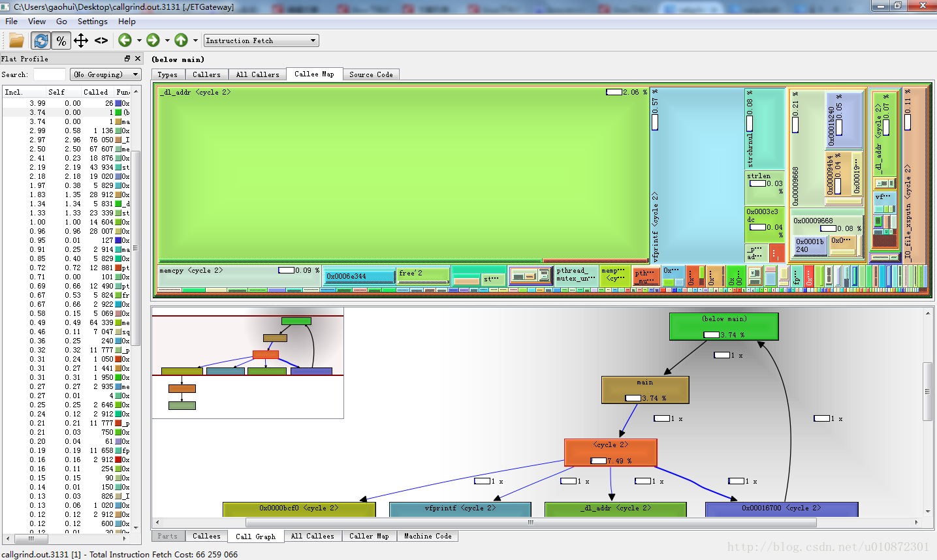Click the blue swatch in 3.99 row
937x560 pixels.
(x=118, y=103)
